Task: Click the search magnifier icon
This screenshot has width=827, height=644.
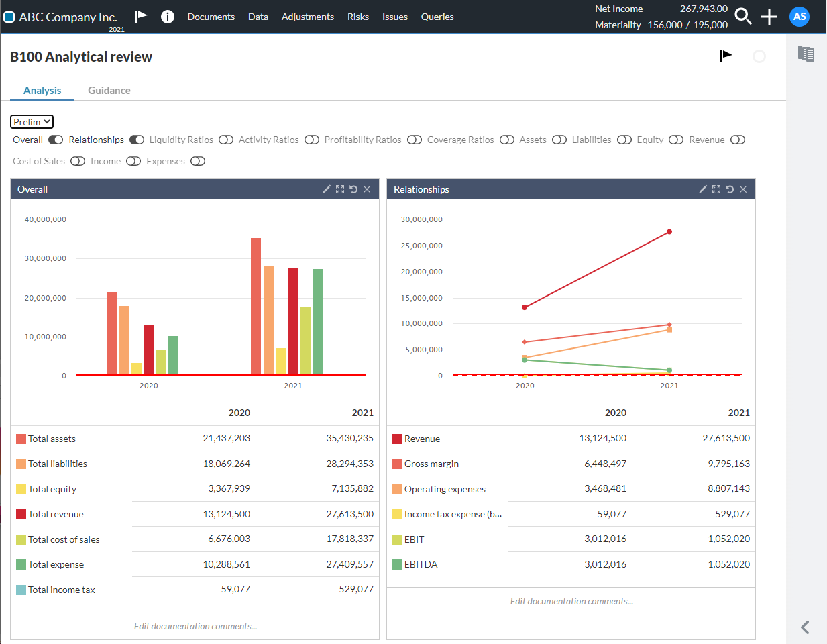Action: (742, 17)
